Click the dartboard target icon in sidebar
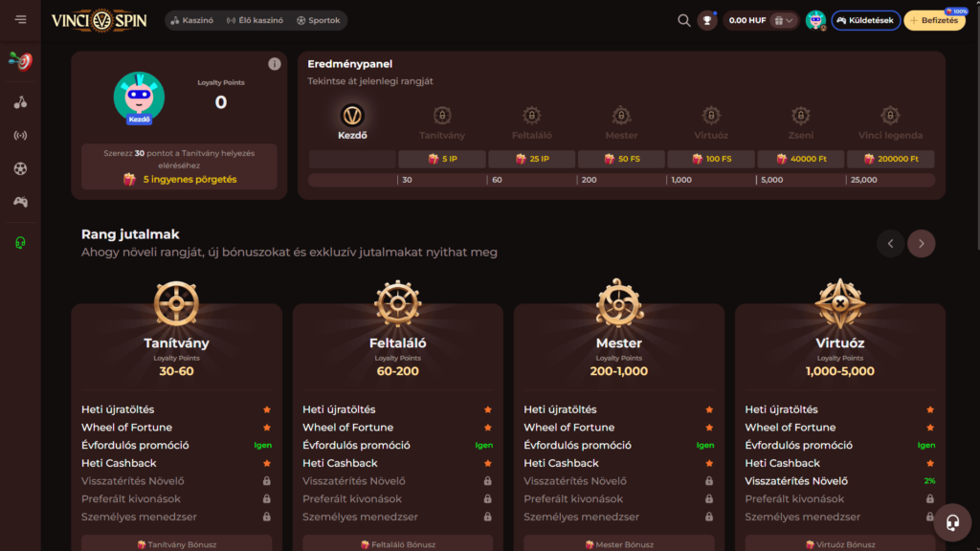The image size is (980, 551). coord(20,61)
